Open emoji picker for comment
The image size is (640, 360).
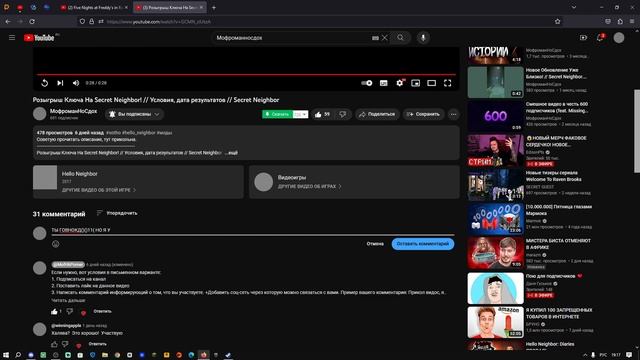(56, 244)
